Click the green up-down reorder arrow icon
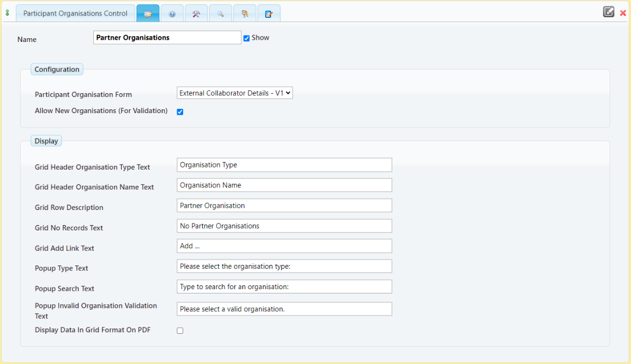 [7, 13]
